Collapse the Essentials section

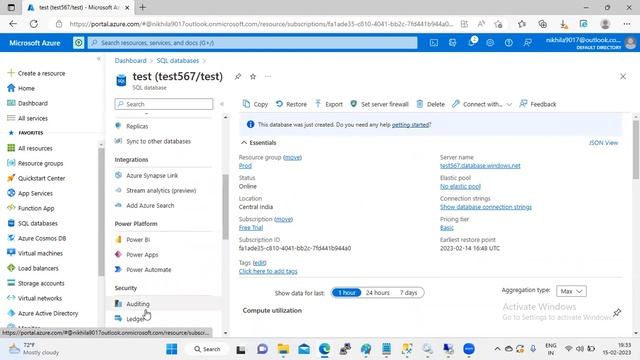click(258, 142)
